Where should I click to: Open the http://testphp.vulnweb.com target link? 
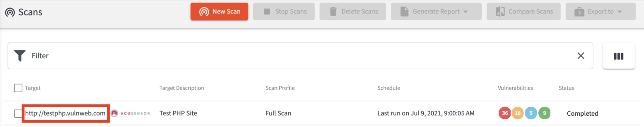tap(65, 113)
